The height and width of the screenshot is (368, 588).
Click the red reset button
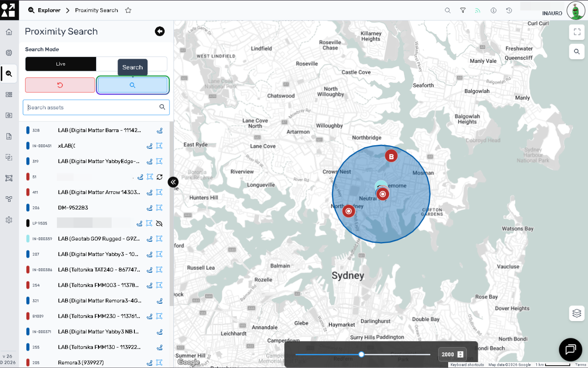[60, 85]
